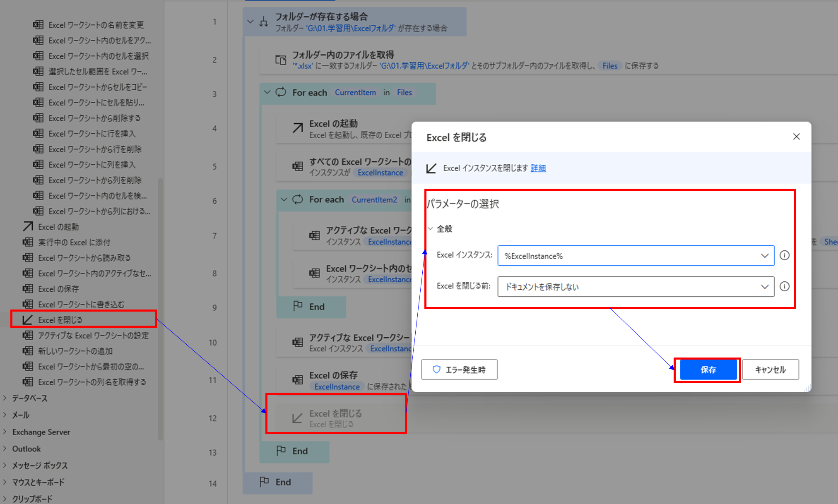This screenshot has width=838, height=504.
Task: Select Excel ワークシートに書き込む action
Action: 81,305
